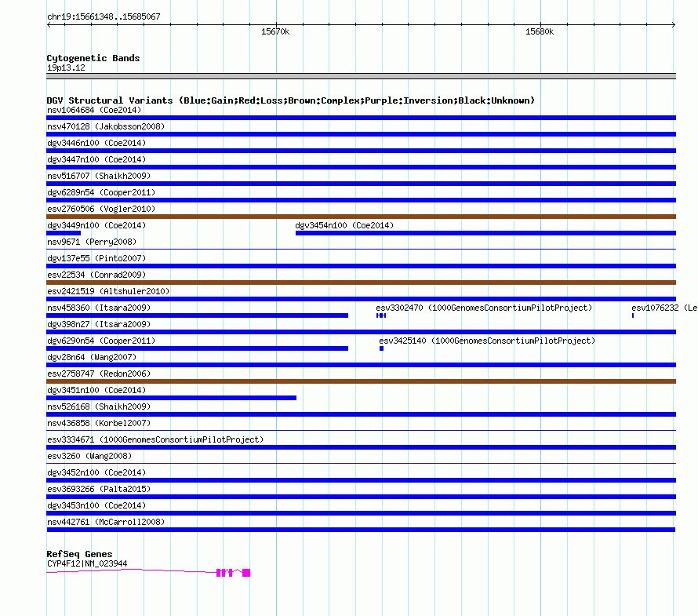
Task: Open the esv3302470 (1000GenomesConsortiumPilotProject) label
Action: [x=484, y=308]
